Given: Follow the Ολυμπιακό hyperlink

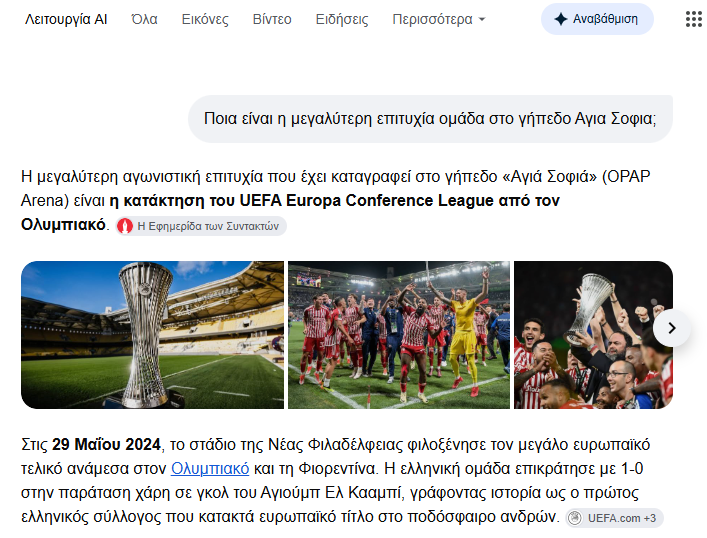Looking at the screenshot, I should click(x=210, y=469).
